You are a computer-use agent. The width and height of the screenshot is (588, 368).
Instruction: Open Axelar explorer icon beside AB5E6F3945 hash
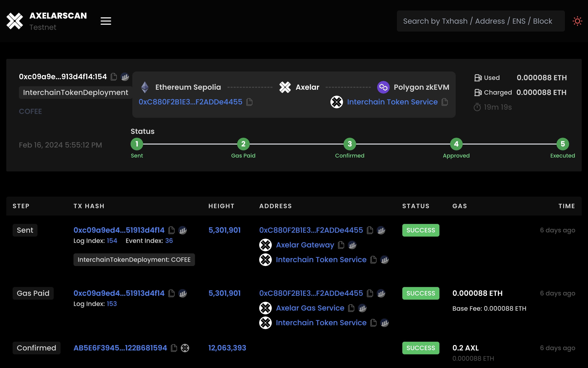[x=185, y=348]
